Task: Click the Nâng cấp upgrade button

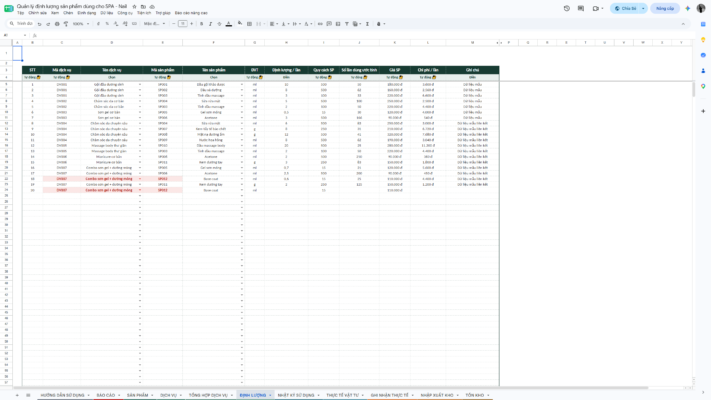Action: coord(665,9)
